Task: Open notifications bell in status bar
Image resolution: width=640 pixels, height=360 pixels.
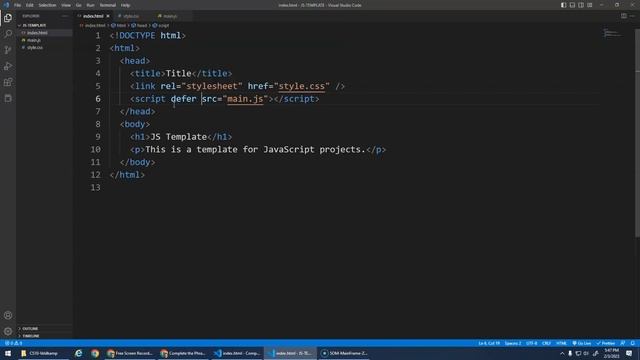Action: pyautogui.click(x=633, y=343)
